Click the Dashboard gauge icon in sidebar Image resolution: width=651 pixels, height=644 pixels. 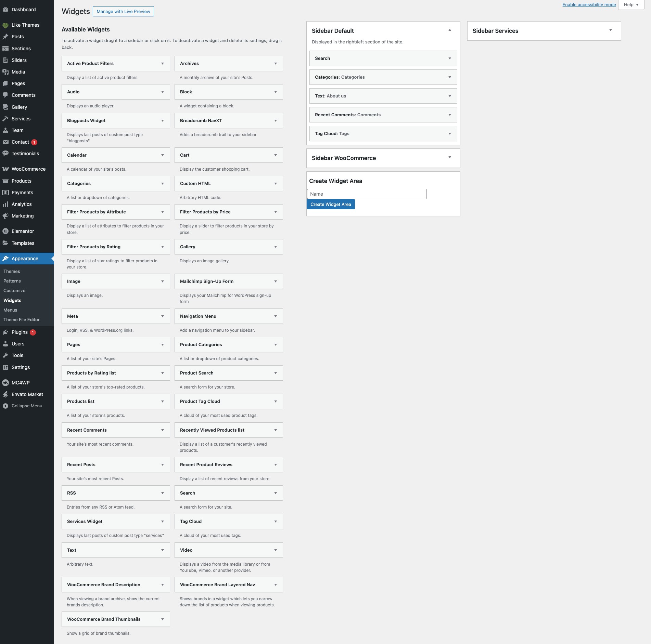point(5,10)
